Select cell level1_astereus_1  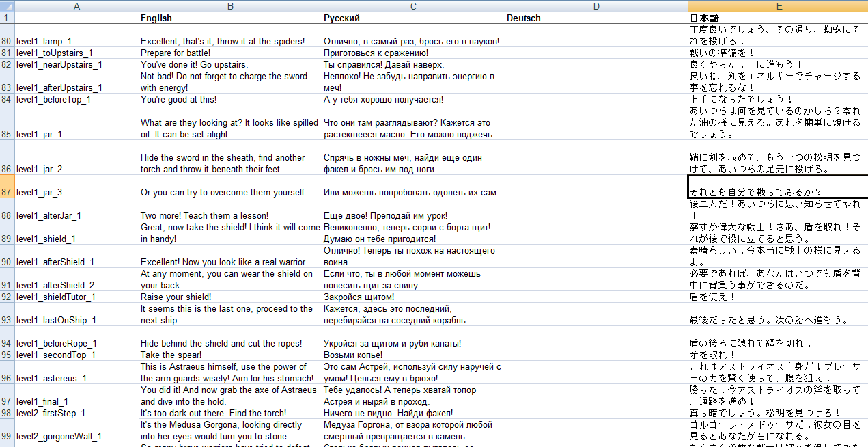click(76, 372)
